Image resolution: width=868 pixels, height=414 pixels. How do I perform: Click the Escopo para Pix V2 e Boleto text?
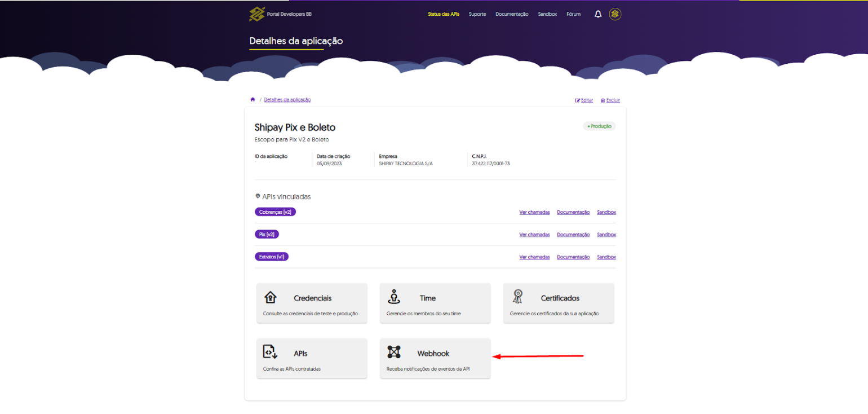[291, 139]
